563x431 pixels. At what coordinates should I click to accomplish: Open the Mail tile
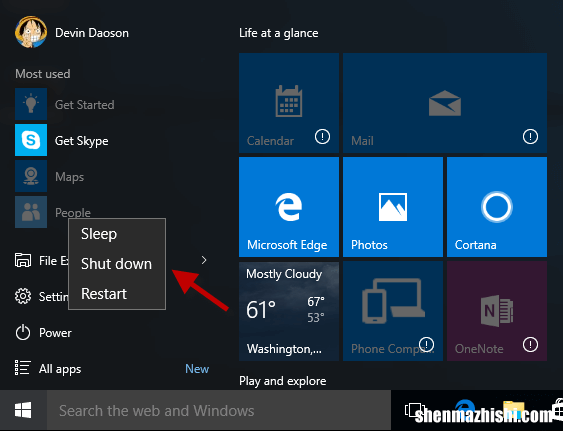[445, 103]
